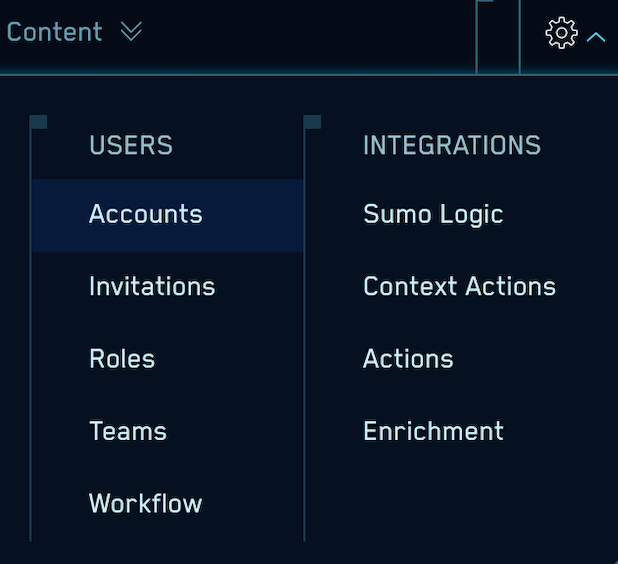Screen dimensions: 618x564
Task: Expand the Content double-chevron dropdown
Action: (x=131, y=32)
